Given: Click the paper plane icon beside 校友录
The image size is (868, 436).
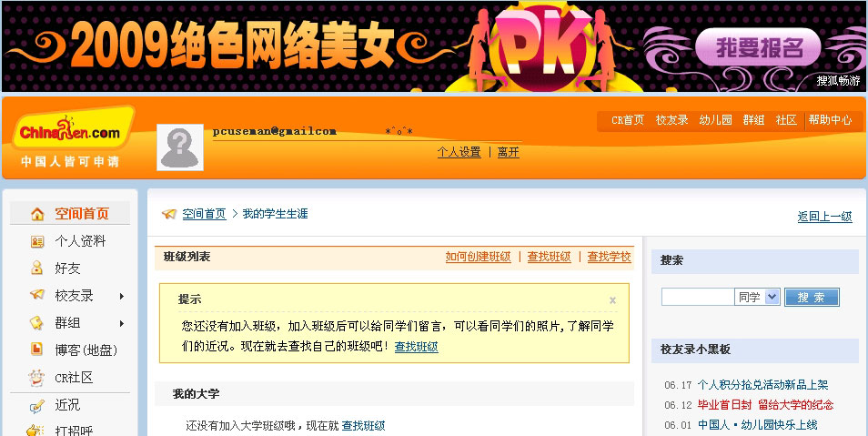Looking at the screenshot, I should [37, 295].
